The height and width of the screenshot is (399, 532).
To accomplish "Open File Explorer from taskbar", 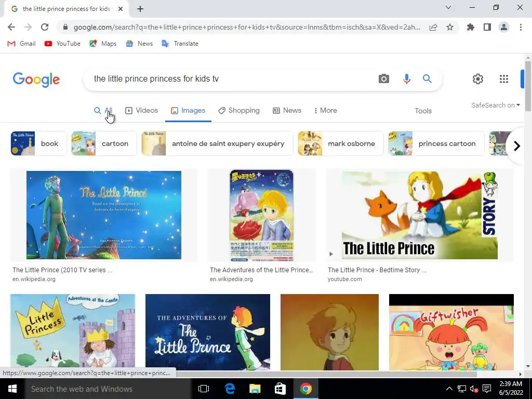I will (255, 389).
